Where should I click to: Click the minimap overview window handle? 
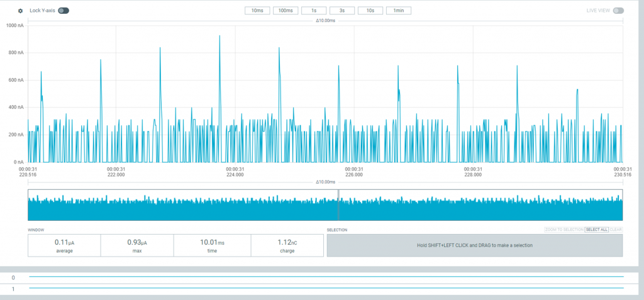click(x=338, y=205)
